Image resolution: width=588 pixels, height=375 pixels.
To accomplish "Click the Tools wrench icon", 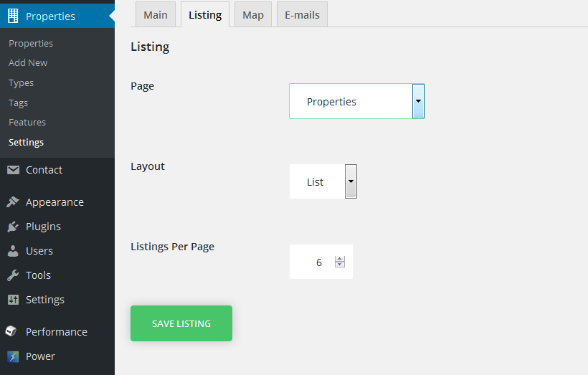I will [x=13, y=275].
